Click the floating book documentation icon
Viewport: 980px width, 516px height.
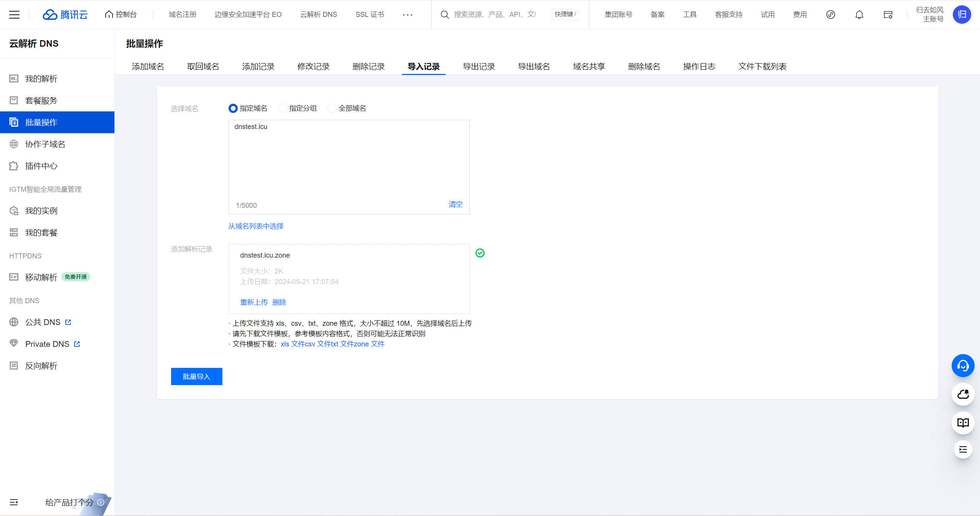(963, 423)
